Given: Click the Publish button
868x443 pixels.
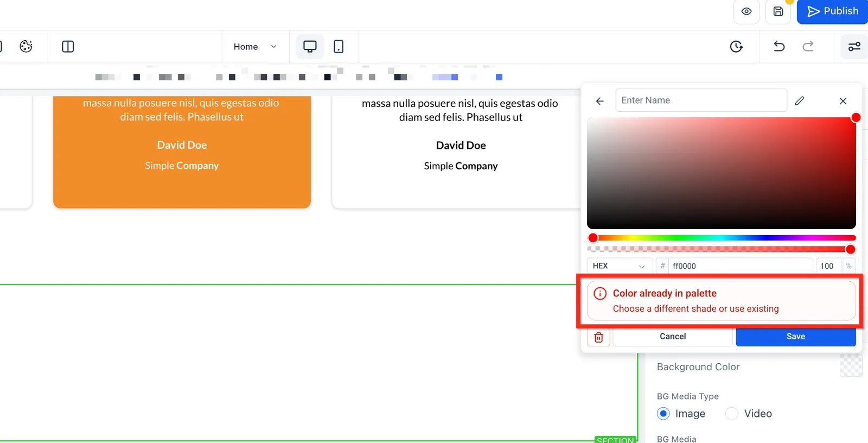Looking at the screenshot, I should pyautogui.click(x=832, y=11).
